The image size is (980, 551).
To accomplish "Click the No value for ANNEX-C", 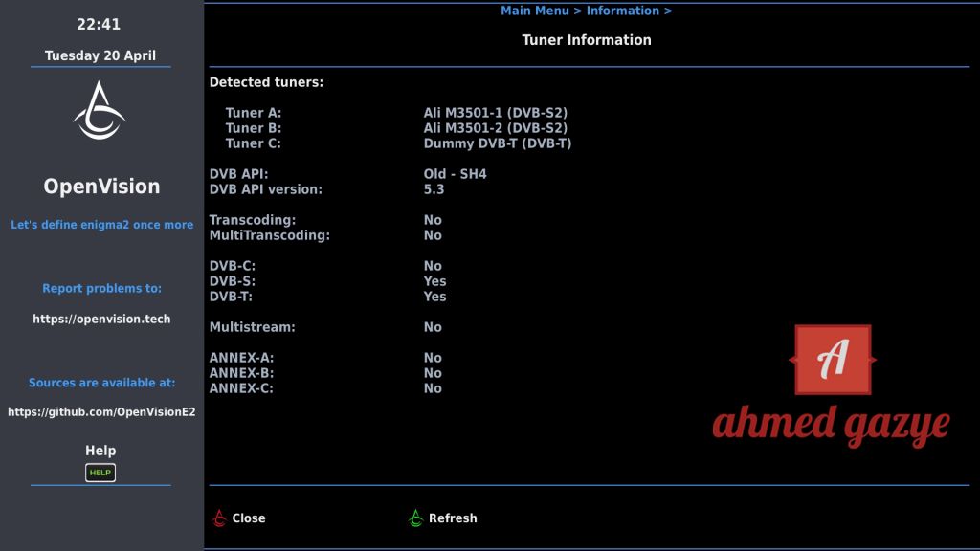I will pyautogui.click(x=433, y=388).
